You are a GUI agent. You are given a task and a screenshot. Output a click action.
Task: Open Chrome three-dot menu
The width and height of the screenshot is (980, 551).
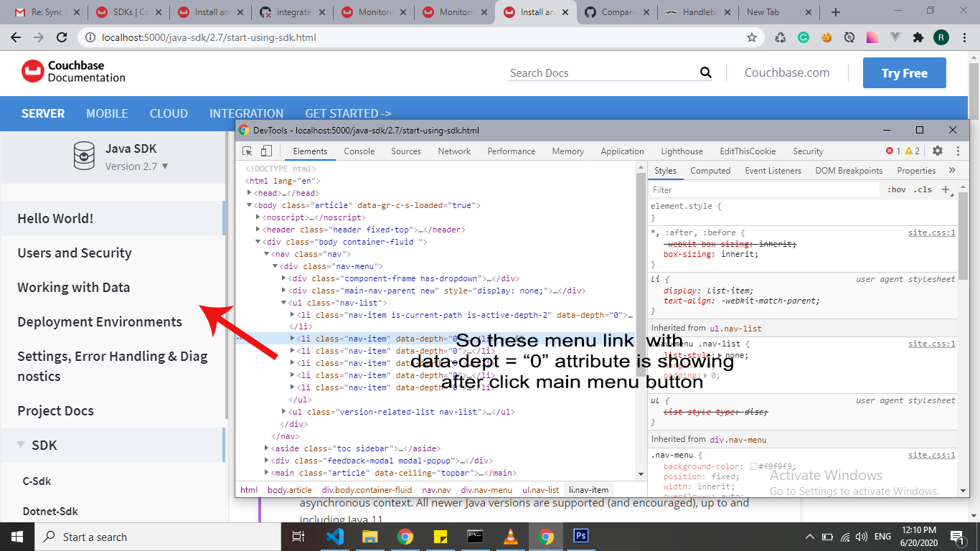pos(963,37)
